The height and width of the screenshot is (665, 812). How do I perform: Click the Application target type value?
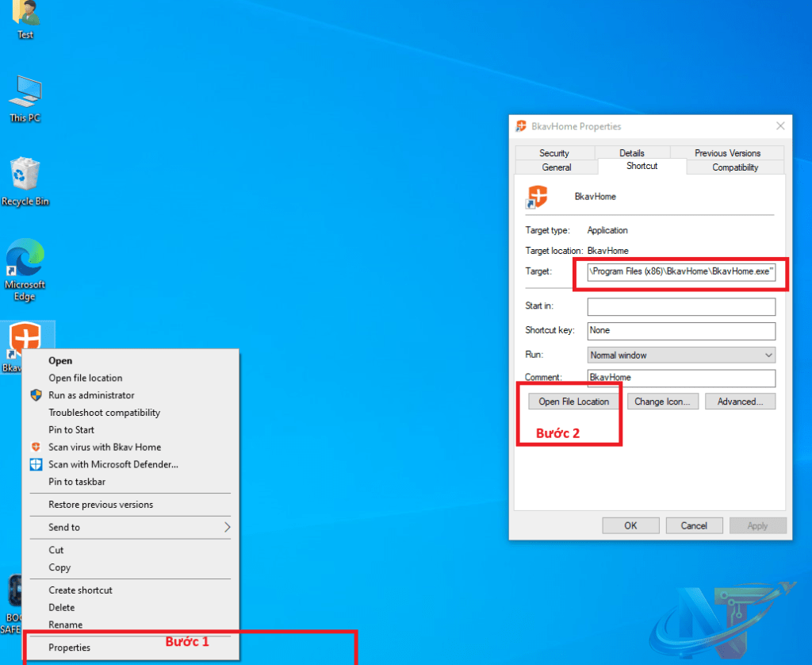607,230
